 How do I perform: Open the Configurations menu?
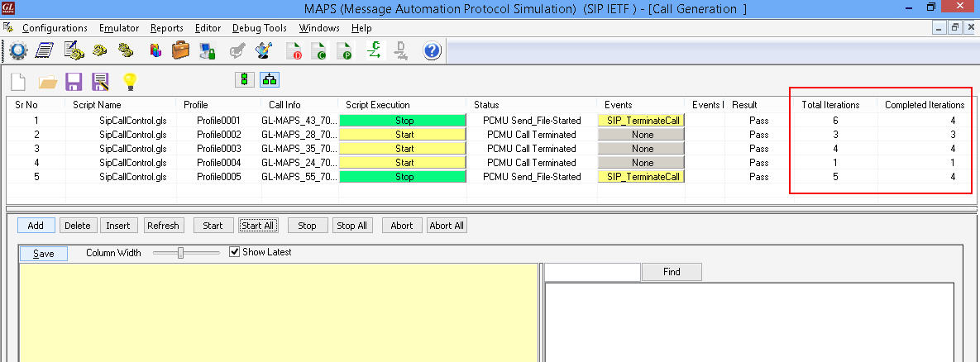tap(55, 28)
